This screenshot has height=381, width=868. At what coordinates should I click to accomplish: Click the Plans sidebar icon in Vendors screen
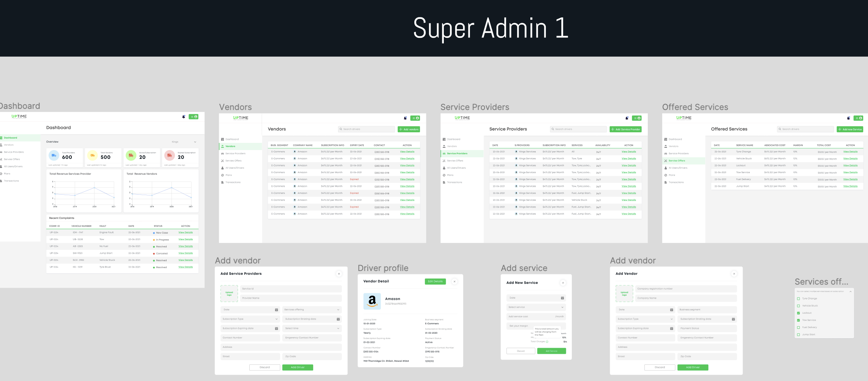[x=222, y=175]
